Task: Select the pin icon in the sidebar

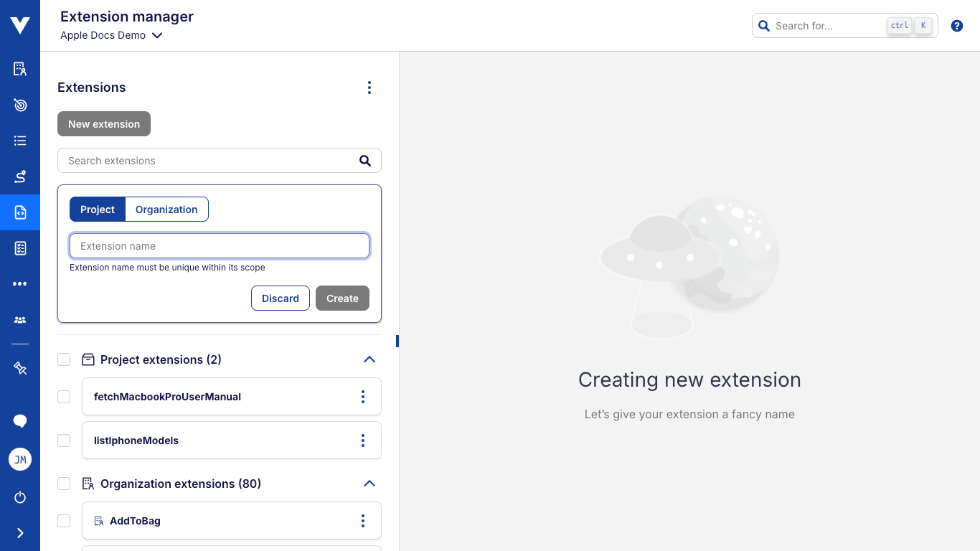Action: pyautogui.click(x=19, y=368)
